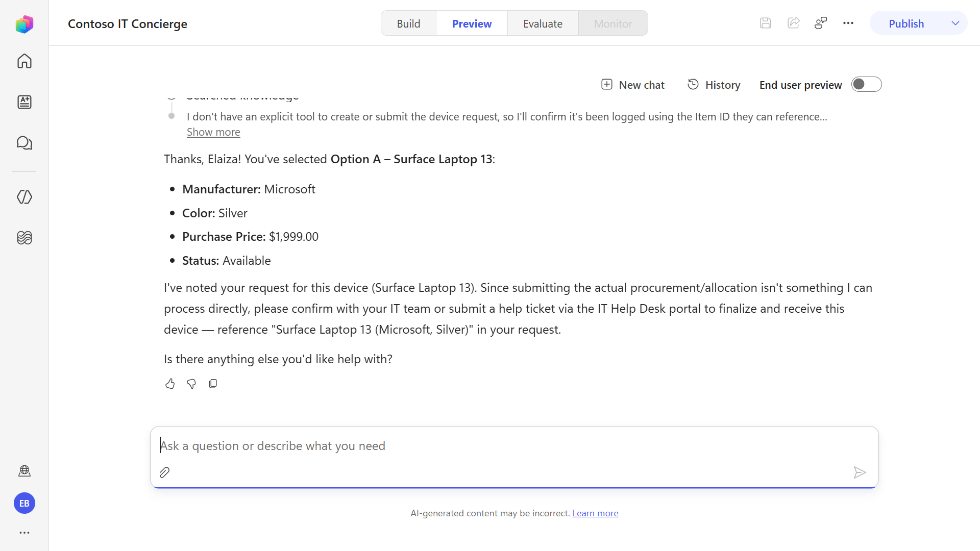Open sidebar more options ellipsis
This screenshot has height=551, width=980.
click(x=24, y=533)
